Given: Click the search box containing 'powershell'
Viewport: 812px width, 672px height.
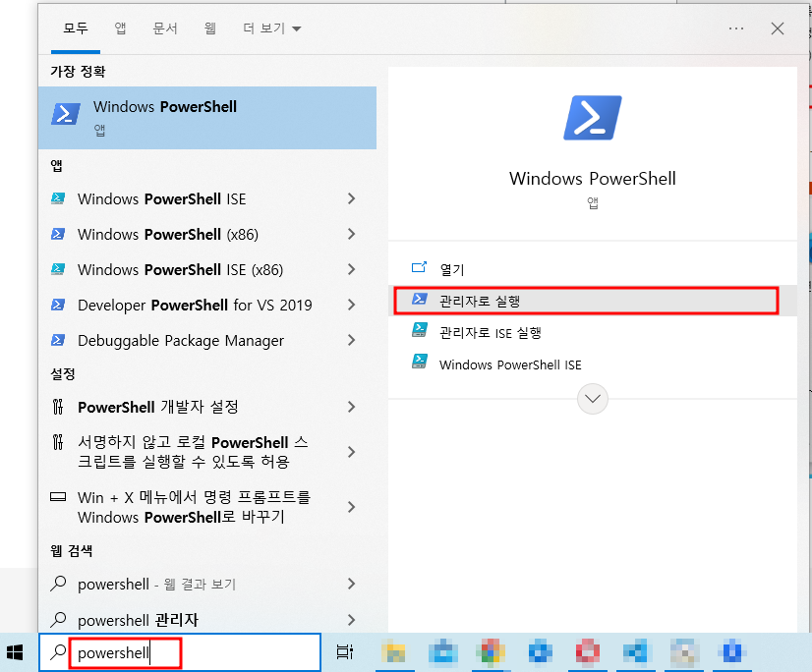Looking at the screenshot, I should (x=180, y=652).
